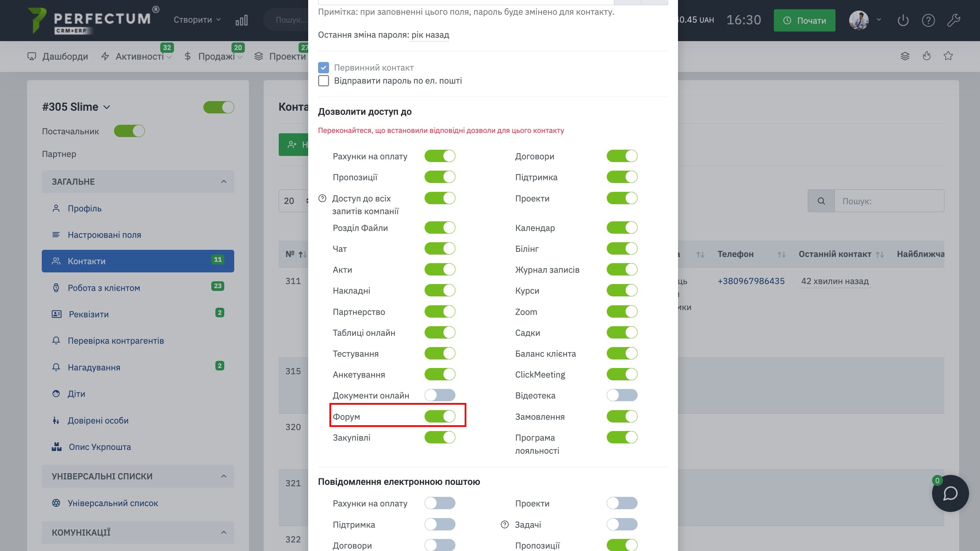Viewport: 980px width, 551px height.
Task: Click the contacts Пошук search field
Action: (x=889, y=201)
